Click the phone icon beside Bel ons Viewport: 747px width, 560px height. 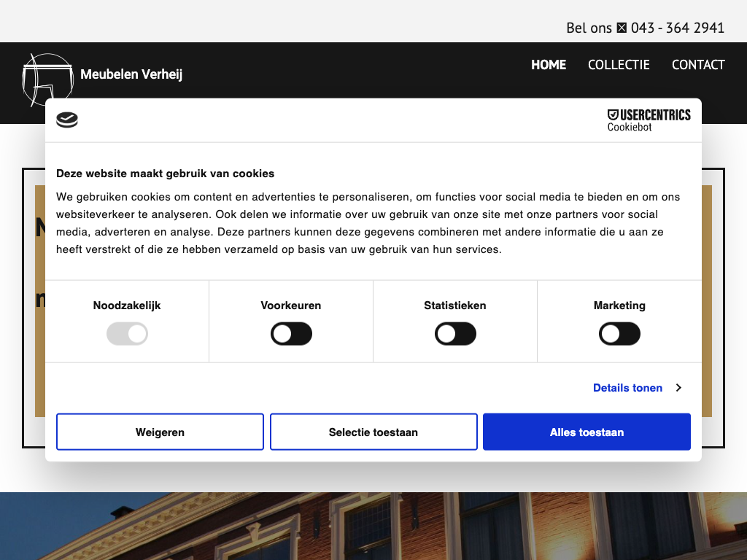click(622, 28)
